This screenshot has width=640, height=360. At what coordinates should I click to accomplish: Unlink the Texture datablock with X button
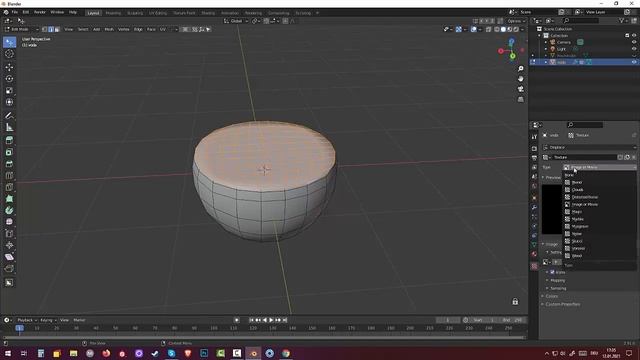coord(633,157)
